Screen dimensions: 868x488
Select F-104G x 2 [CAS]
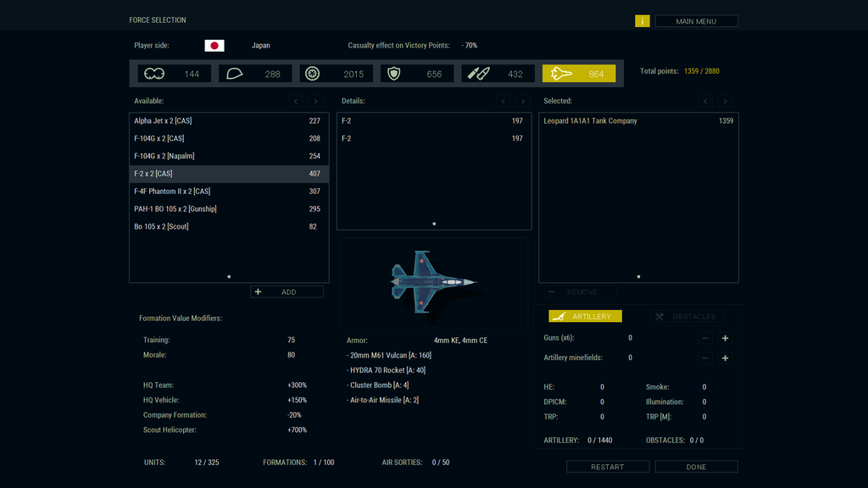229,138
